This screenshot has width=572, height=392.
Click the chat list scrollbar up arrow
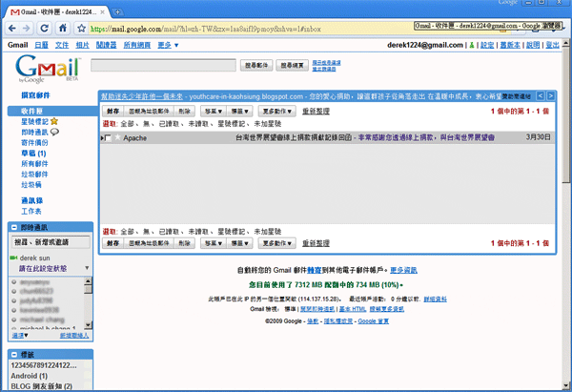(x=89, y=281)
